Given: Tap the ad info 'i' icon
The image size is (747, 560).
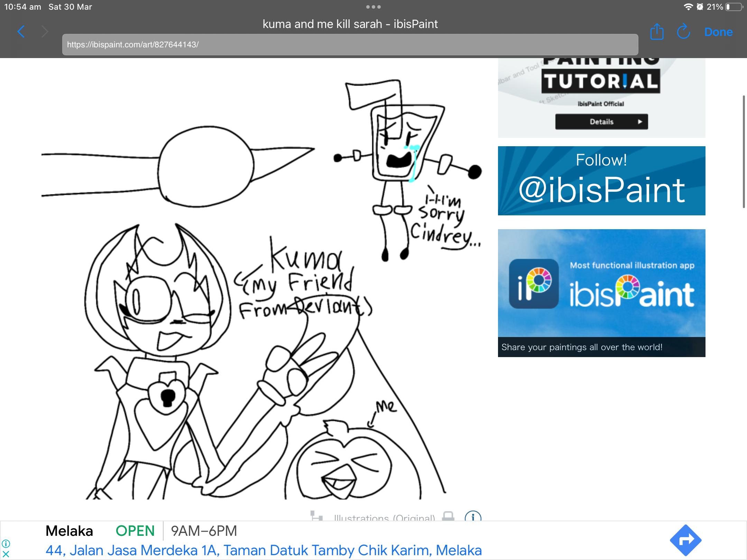Looking at the screenshot, I should (x=6, y=544).
